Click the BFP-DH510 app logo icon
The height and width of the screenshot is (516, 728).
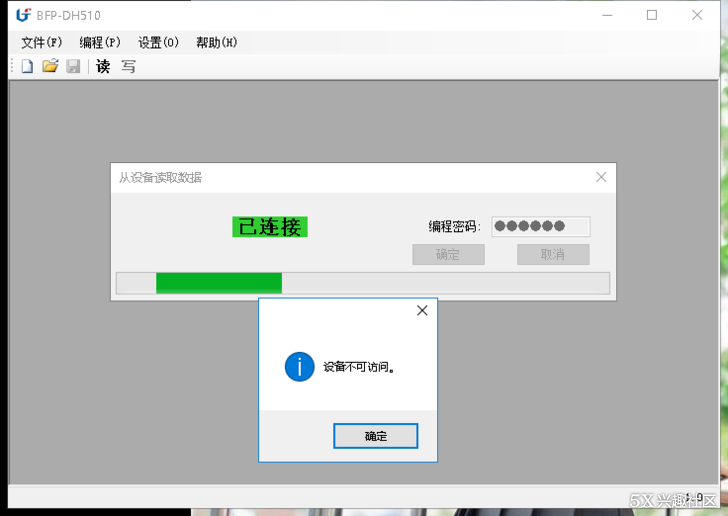coord(23,15)
